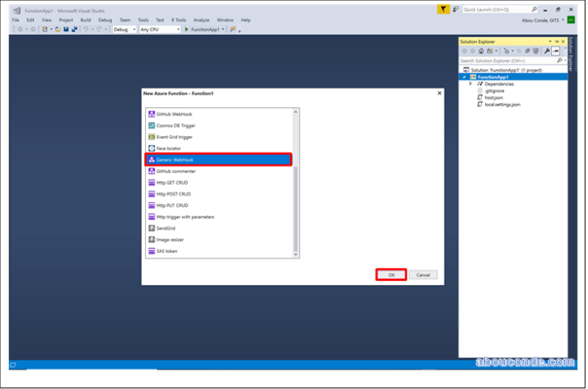Select the SendGrid function template
The width and height of the screenshot is (588, 389).
(x=166, y=228)
